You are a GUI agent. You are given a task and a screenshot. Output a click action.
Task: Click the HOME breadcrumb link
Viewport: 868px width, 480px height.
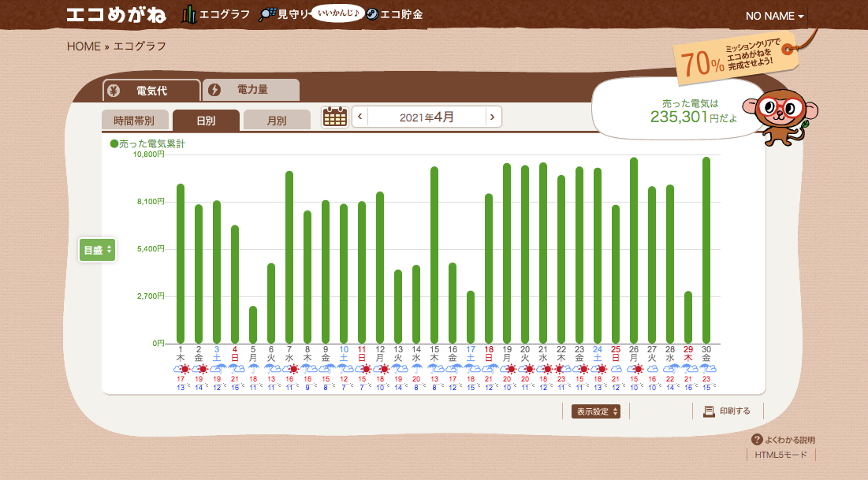pyautogui.click(x=84, y=46)
